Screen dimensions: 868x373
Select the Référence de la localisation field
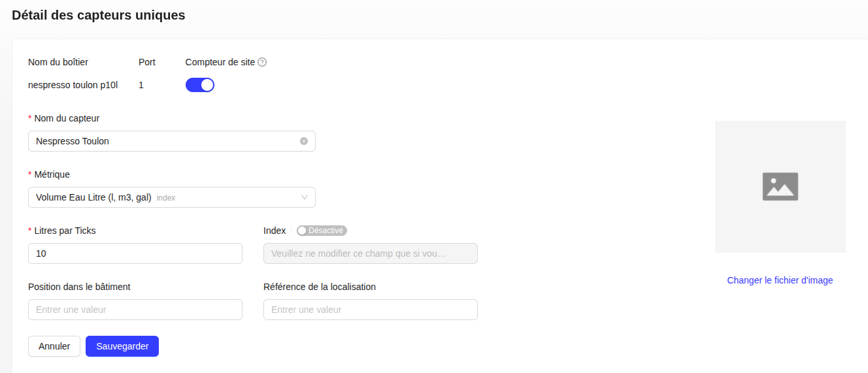370,310
